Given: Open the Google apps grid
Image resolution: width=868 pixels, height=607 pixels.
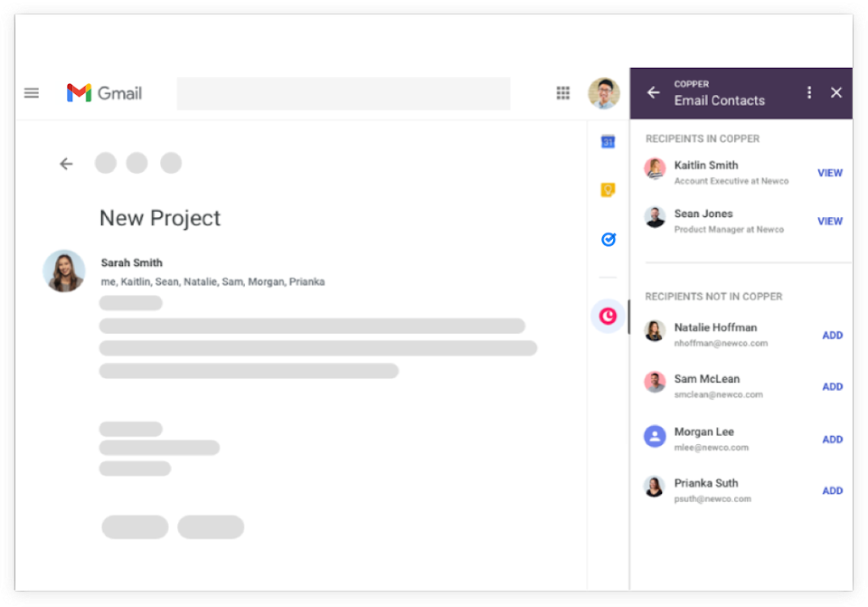Looking at the screenshot, I should 562,92.
